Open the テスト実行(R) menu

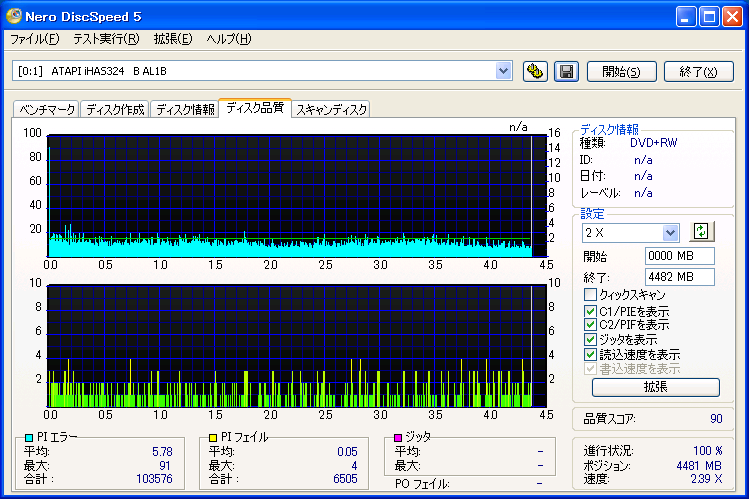click(x=106, y=39)
